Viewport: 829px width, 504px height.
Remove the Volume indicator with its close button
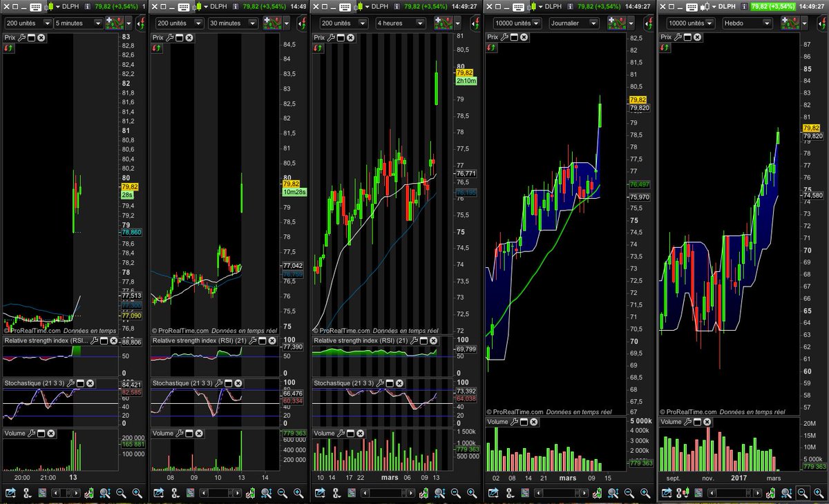coord(50,434)
